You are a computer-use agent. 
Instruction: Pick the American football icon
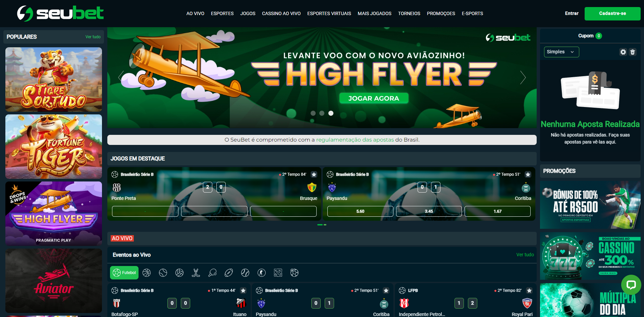(x=229, y=273)
